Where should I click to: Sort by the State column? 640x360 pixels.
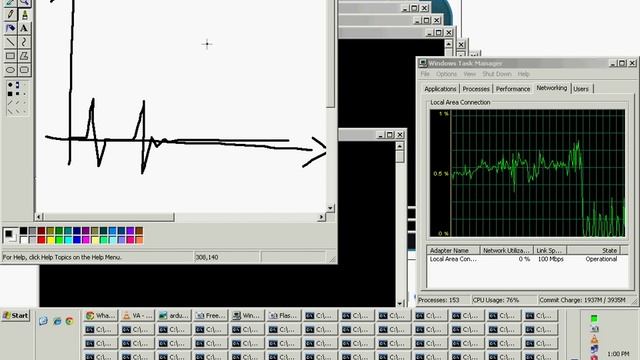(x=593, y=250)
